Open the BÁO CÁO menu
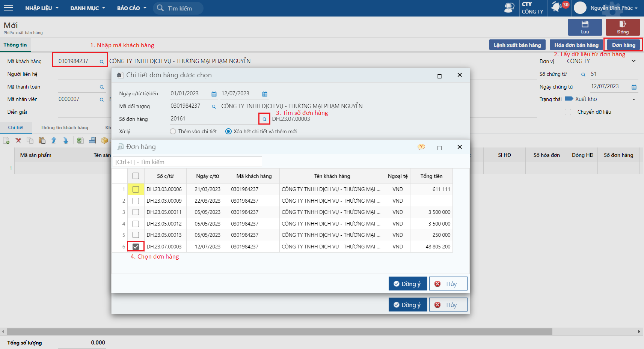This screenshot has height=349, width=644. click(x=131, y=8)
